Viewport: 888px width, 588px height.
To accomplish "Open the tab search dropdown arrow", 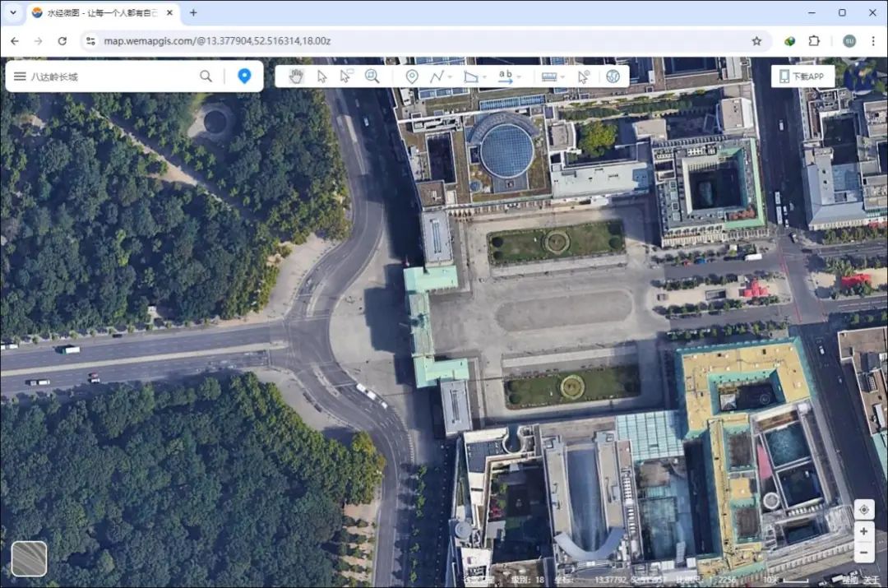I will point(13,12).
